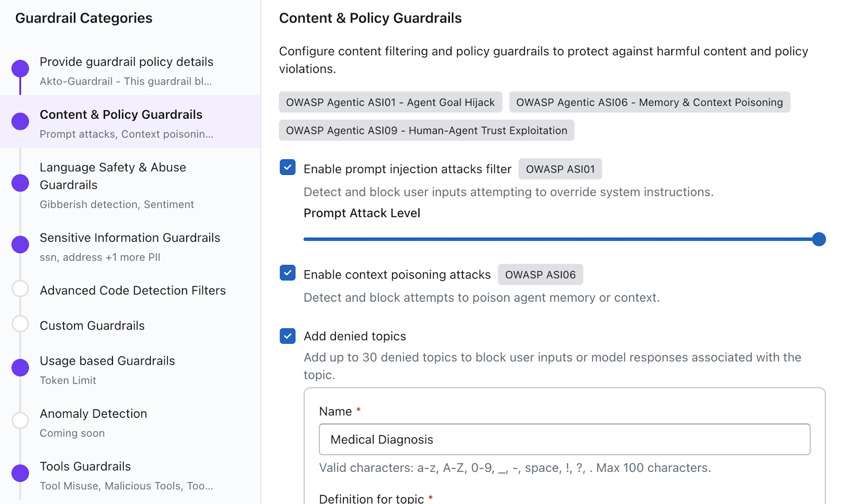The image size is (841, 504).
Task: Click the Sensitive Information Guardrails step circle
Action: pyautogui.click(x=20, y=244)
